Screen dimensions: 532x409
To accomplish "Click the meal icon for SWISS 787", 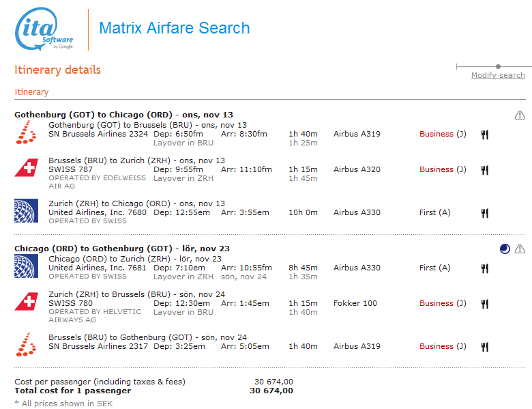I will tap(485, 170).
